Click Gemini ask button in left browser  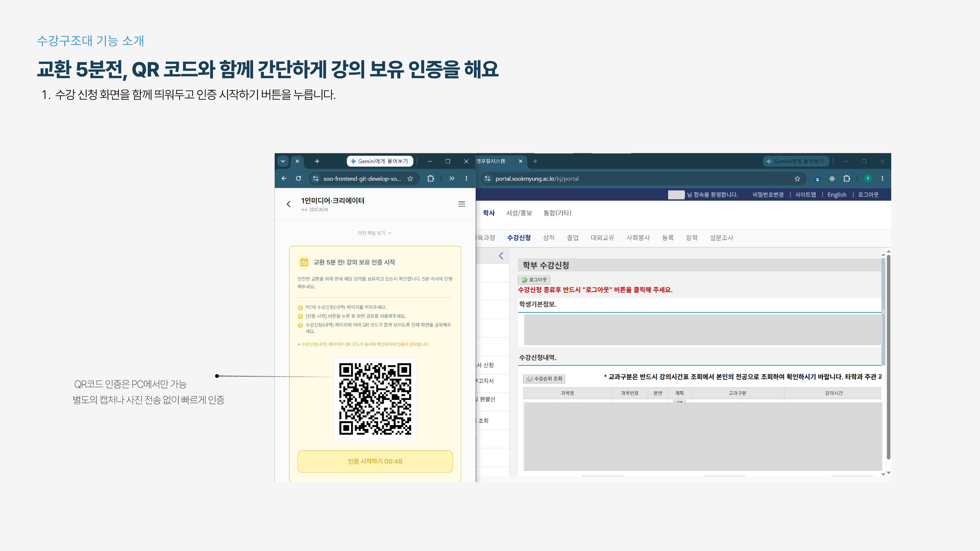379,161
